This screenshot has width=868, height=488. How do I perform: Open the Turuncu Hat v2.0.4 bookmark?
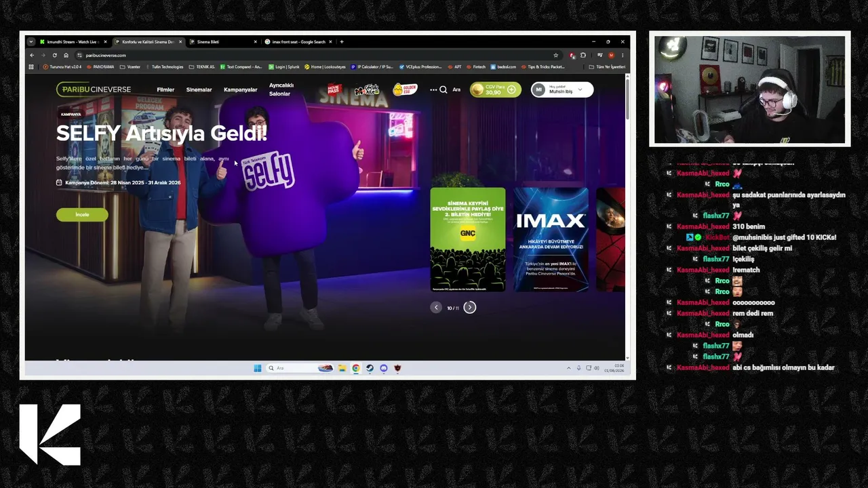(62, 66)
